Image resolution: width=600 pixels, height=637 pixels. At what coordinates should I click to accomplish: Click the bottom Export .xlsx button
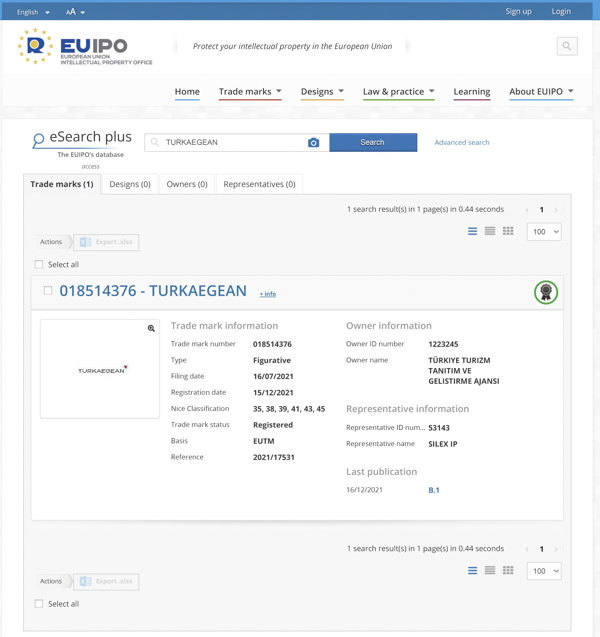click(x=106, y=581)
